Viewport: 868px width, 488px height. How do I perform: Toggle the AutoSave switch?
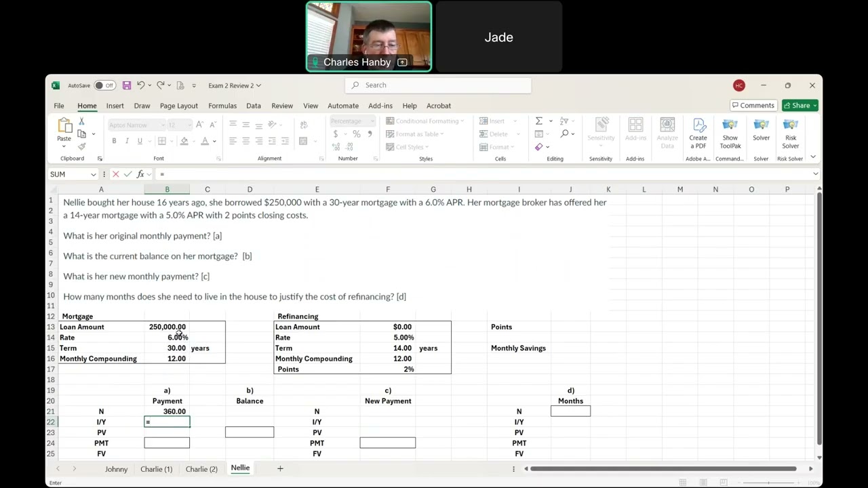[104, 85]
